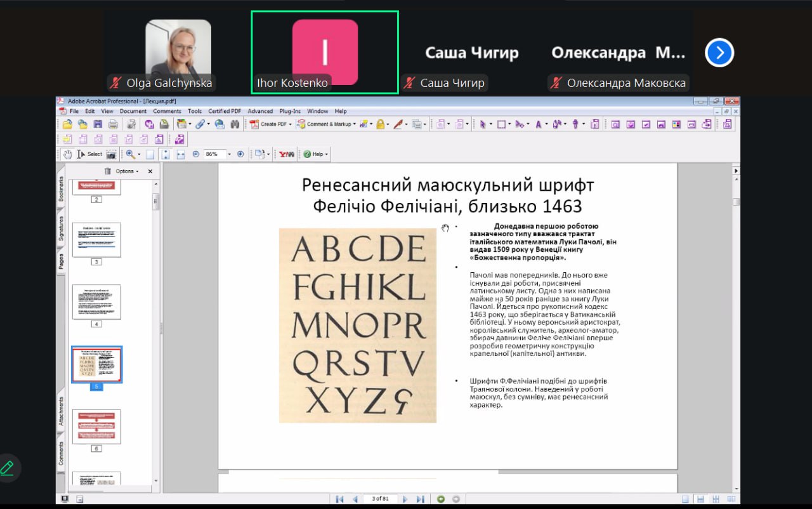Jump to the first page
This screenshot has width=812, height=509.
coord(340,499)
